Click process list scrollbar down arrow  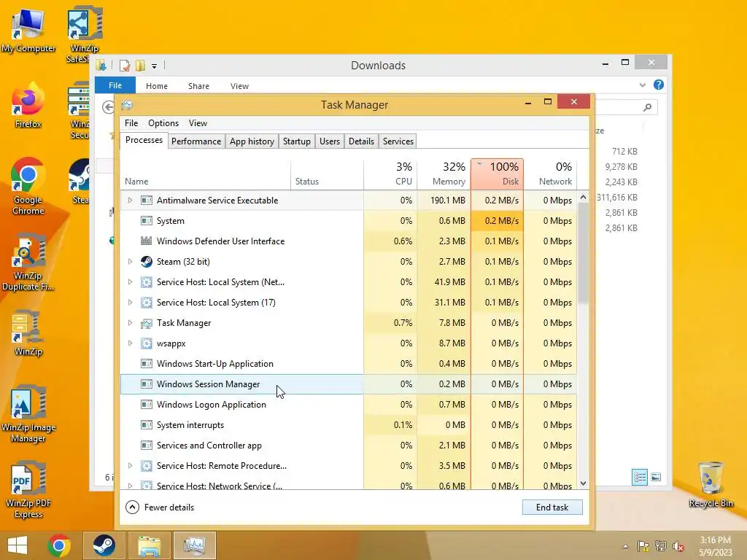(583, 483)
